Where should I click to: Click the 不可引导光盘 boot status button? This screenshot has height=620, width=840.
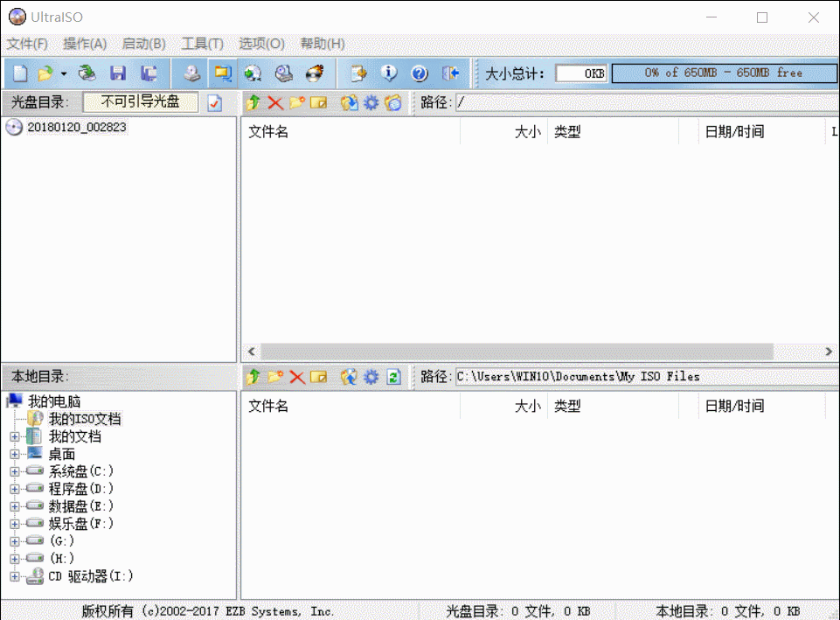tap(141, 101)
